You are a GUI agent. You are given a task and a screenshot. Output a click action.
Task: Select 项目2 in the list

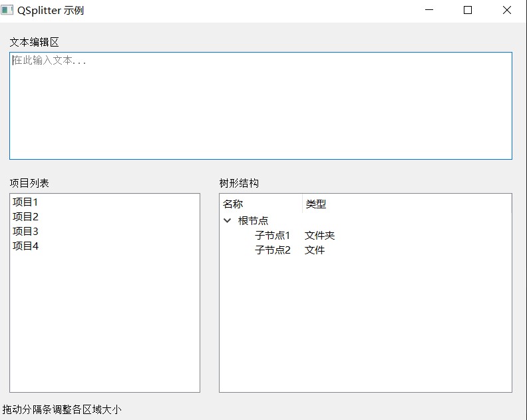(26, 217)
